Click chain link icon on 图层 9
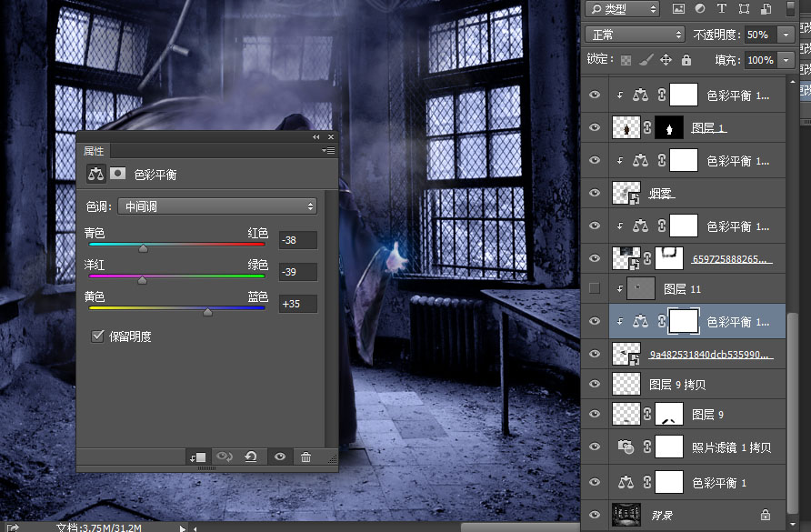The image size is (811, 532). 647,414
